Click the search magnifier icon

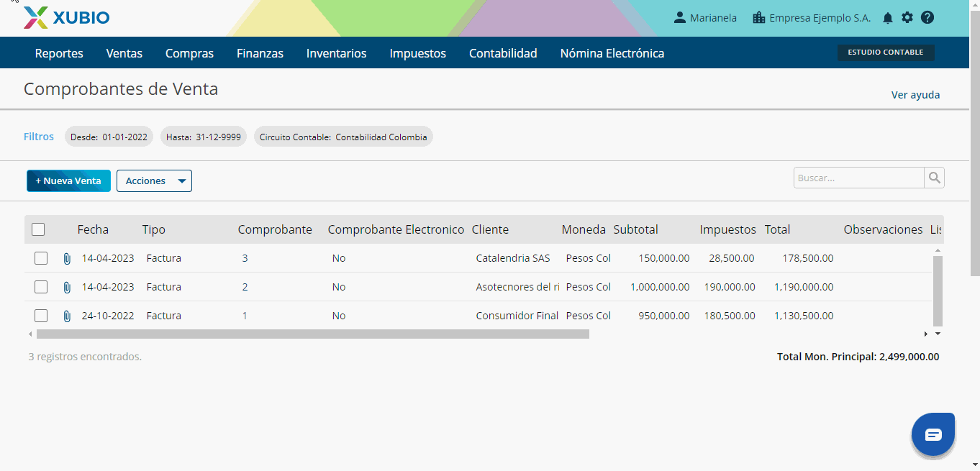934,178
